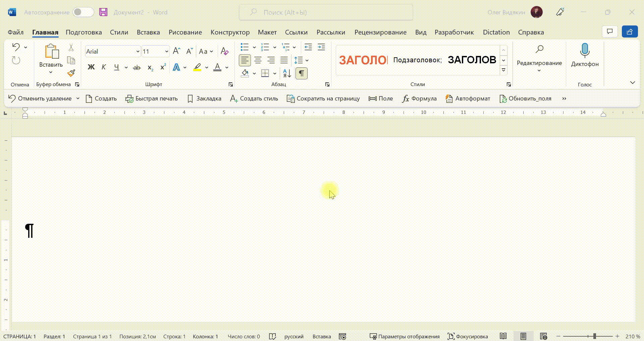Apply the yellow text highlight color
The height and width of the screenshot is (341, 644).
coord(197,67)
